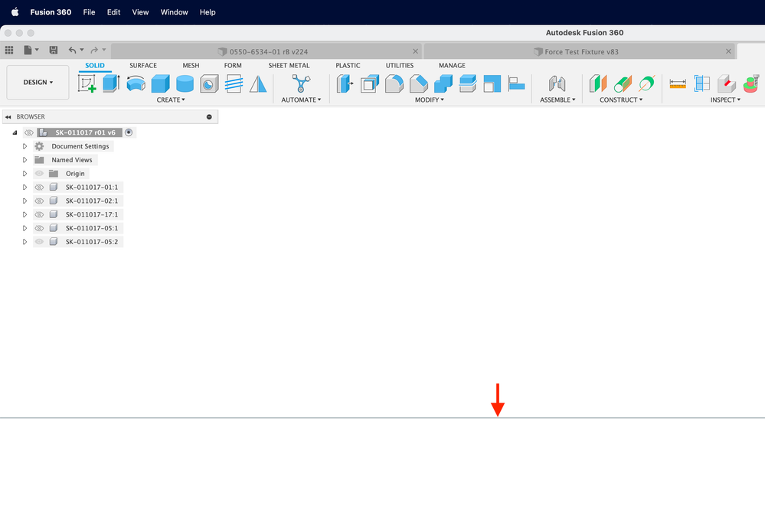The width and height of the screenshot is (765, 532).
Task: Undo the last action
Action: (72, 50)
